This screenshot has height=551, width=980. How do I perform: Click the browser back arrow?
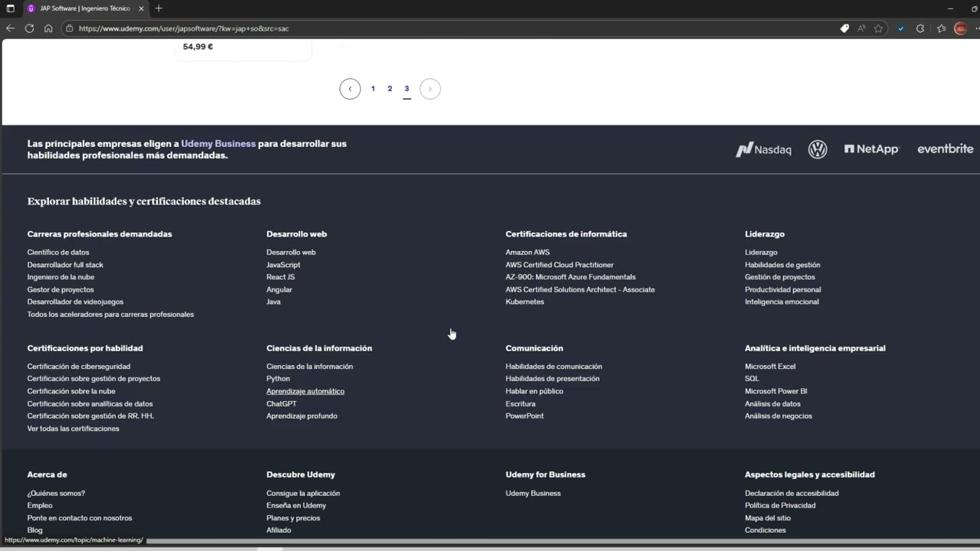pyautogui.click(x=10, y=28)
